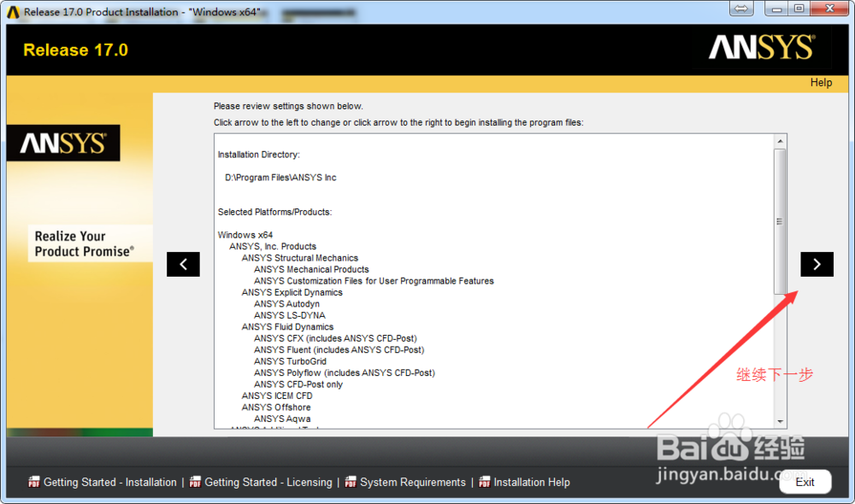Image resolution: width=855 pixels, height=504 pixels.
Task: Click the right arrow to begin installing
Action: [x=817, y=264]
